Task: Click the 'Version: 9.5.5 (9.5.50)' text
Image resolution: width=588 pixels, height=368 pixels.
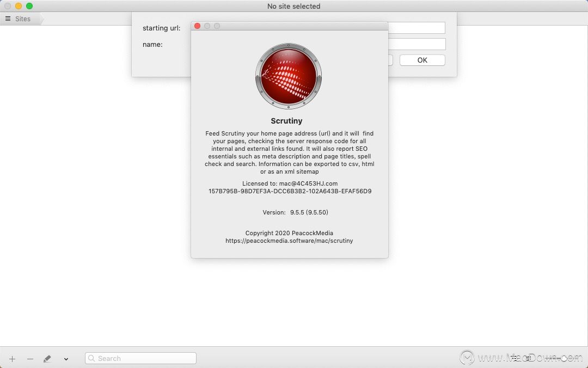Action: [296, 212]
